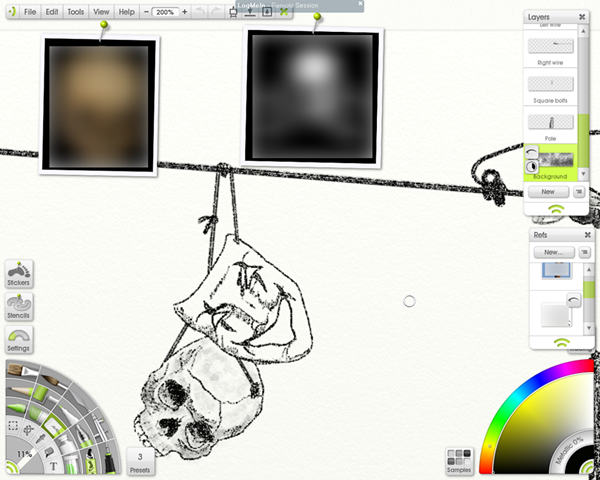600x480 pixels.
Task: Select the dashed rectangle selection tool
Action: pos(13,425)
